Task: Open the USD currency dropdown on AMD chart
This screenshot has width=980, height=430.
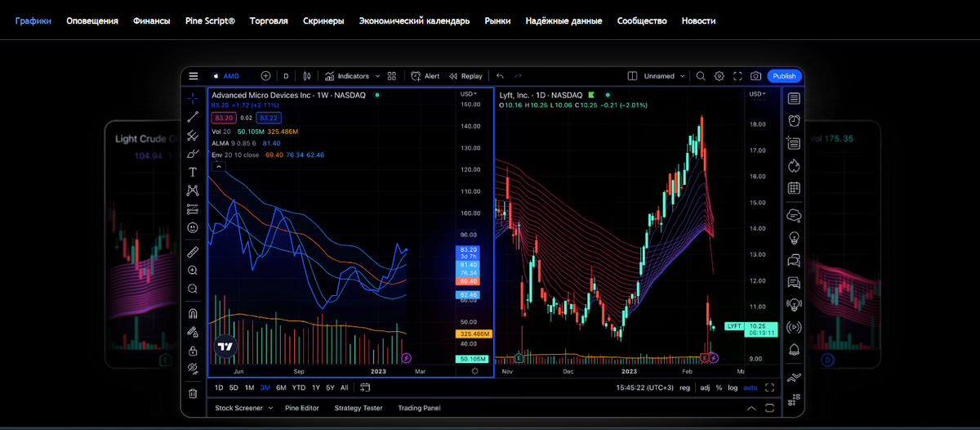Action: coord(470,94)
